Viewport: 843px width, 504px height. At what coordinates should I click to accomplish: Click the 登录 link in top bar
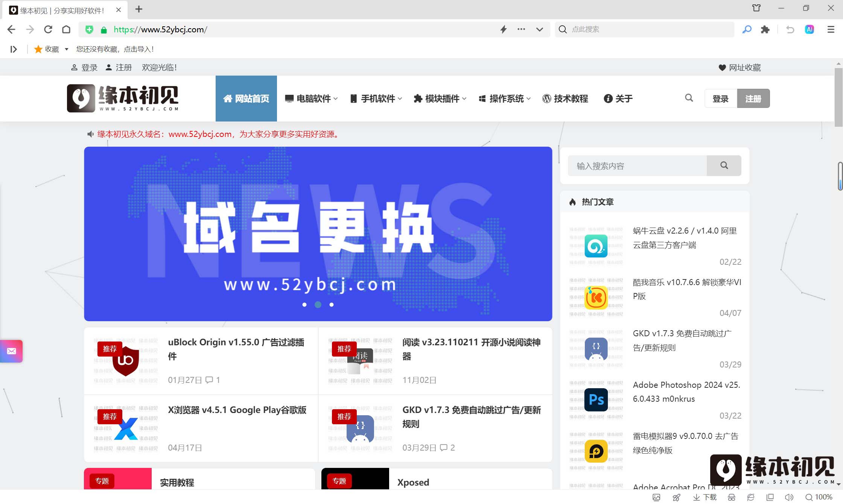[x=84, y=67]
